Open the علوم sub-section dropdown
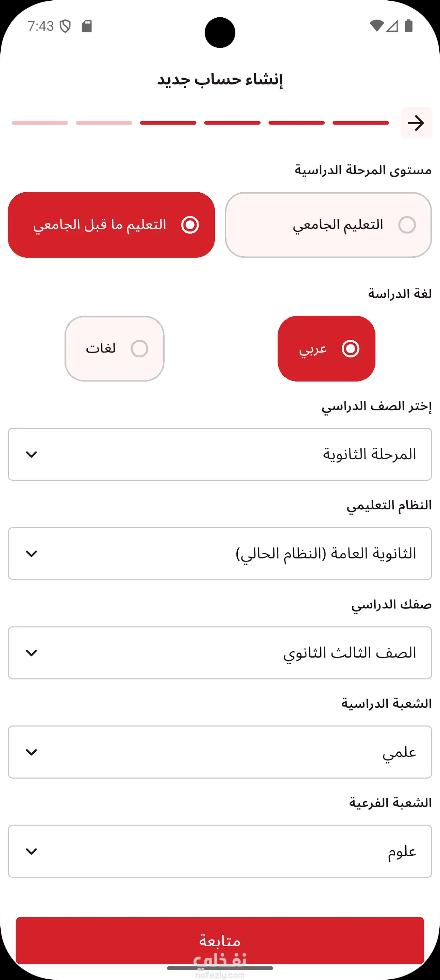 coord(220,851)
